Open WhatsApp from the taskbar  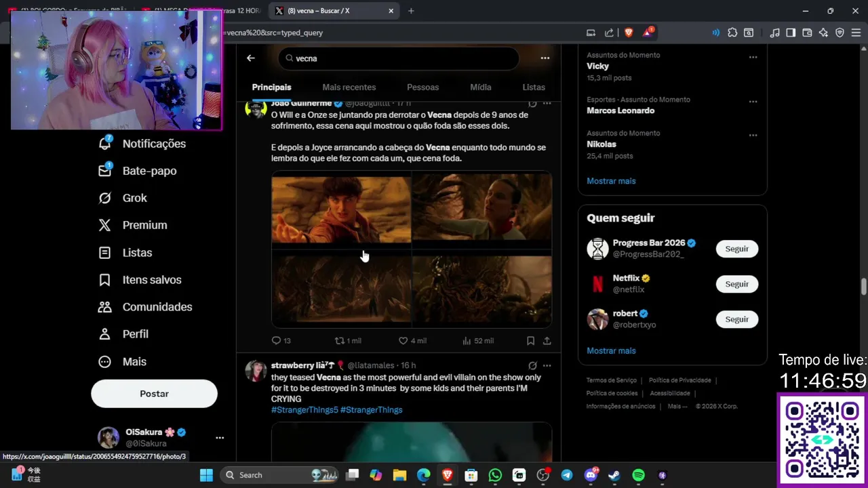495,475
